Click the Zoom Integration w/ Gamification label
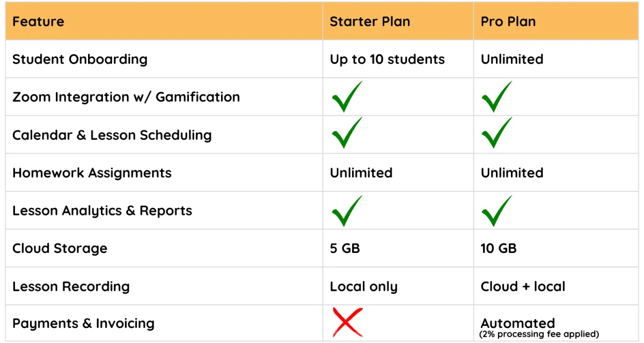644x343 pixels. tap(126, 98)
